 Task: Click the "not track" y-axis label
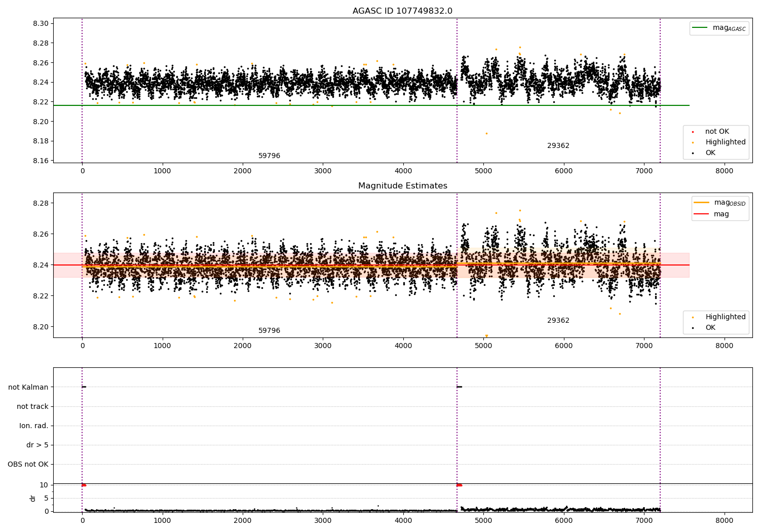click(32, 406)
